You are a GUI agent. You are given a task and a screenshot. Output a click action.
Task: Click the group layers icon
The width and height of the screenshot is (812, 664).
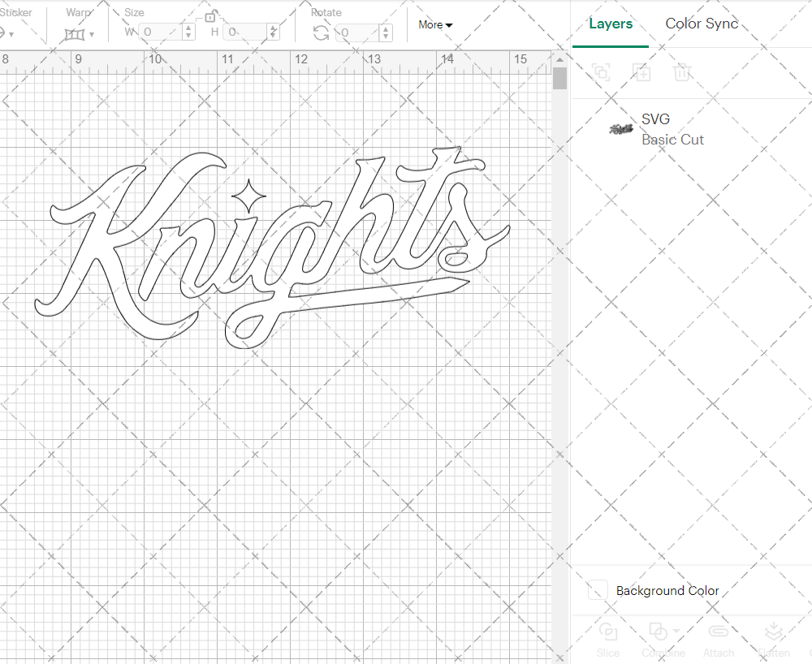[x=601, y=72]
